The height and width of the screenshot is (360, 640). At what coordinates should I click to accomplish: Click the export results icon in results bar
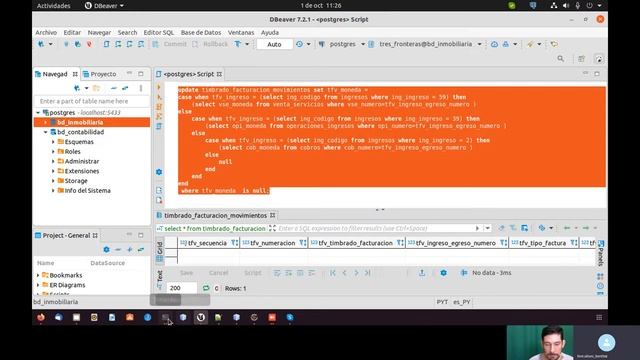422,273
